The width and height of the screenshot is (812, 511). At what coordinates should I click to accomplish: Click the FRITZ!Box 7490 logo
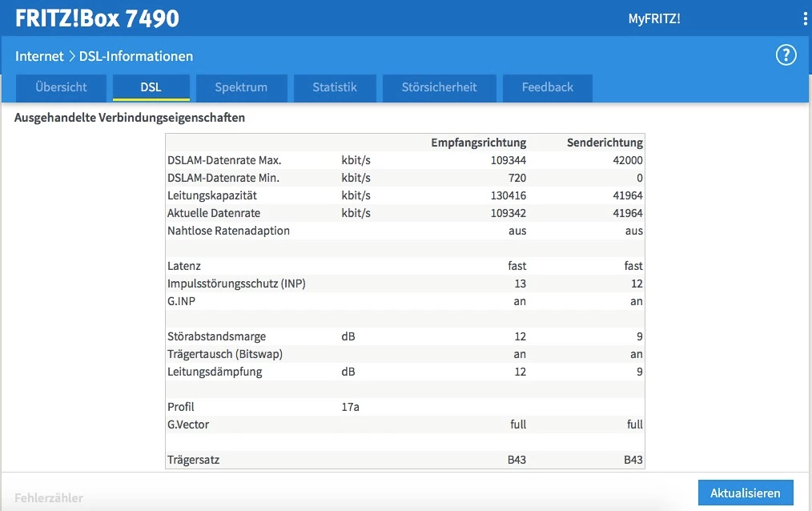tap(97, 18)
